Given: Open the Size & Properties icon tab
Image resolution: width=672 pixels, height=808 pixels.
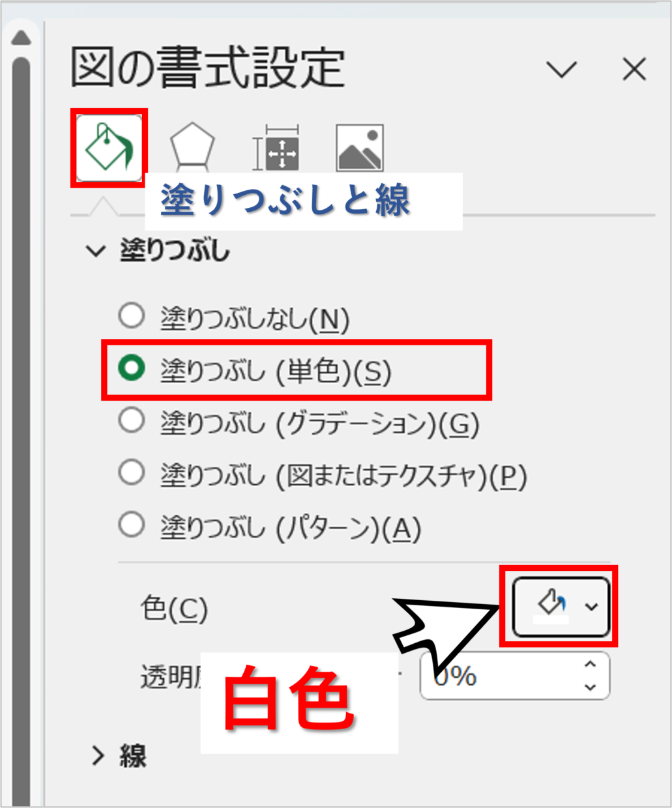Looking at the screenshot, I should (x=276, y=148).
